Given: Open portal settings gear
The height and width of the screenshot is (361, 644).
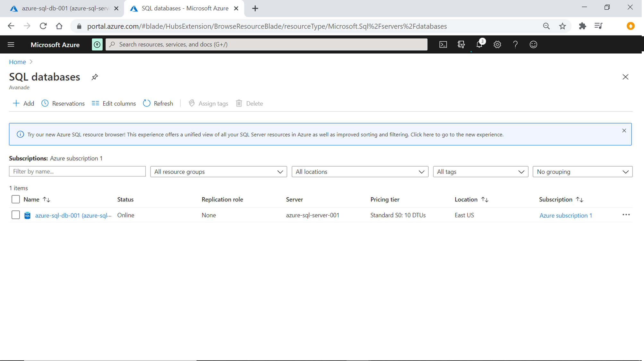Looking at the screenshot, I should [x=497, y=45].
